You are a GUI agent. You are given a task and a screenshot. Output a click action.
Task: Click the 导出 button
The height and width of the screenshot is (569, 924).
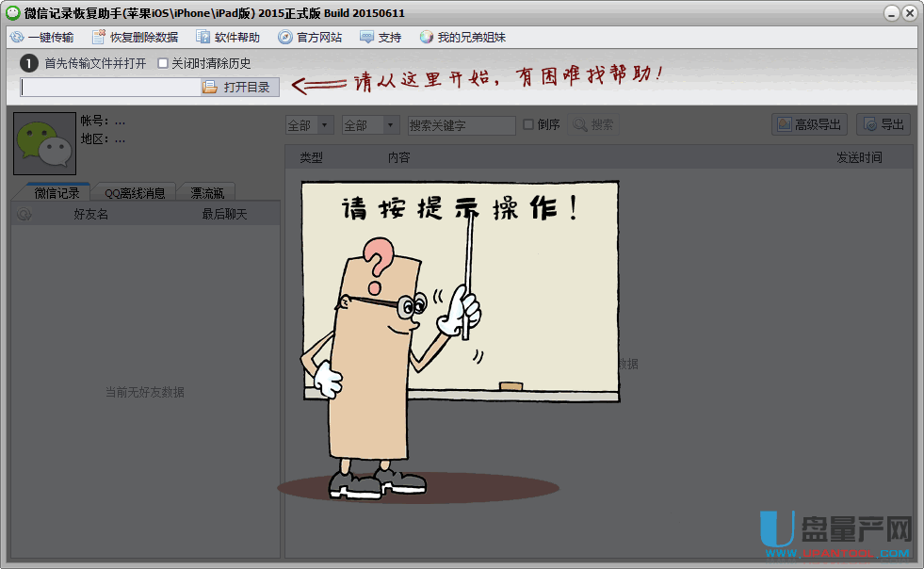click(883, 124)
